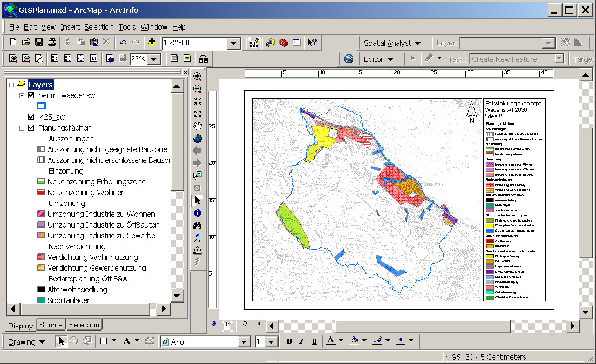
Task: Open the map scale dropdown
Action: click(x=234, y=44)
